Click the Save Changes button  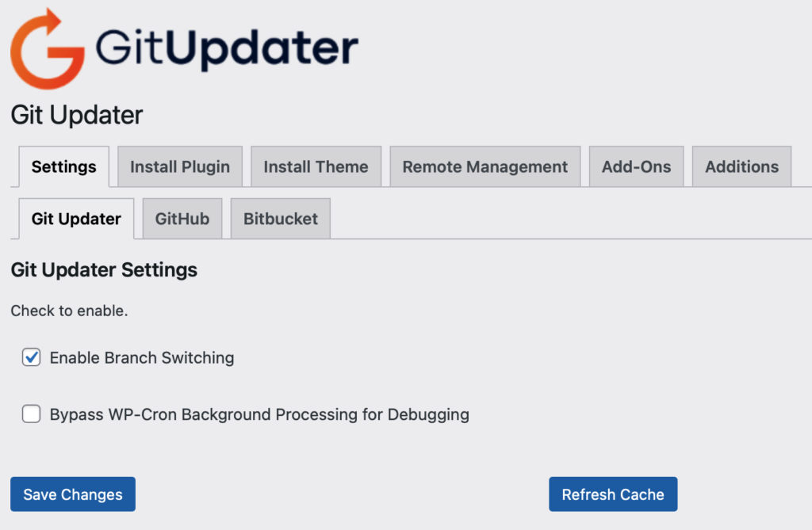tap(73, 494)
